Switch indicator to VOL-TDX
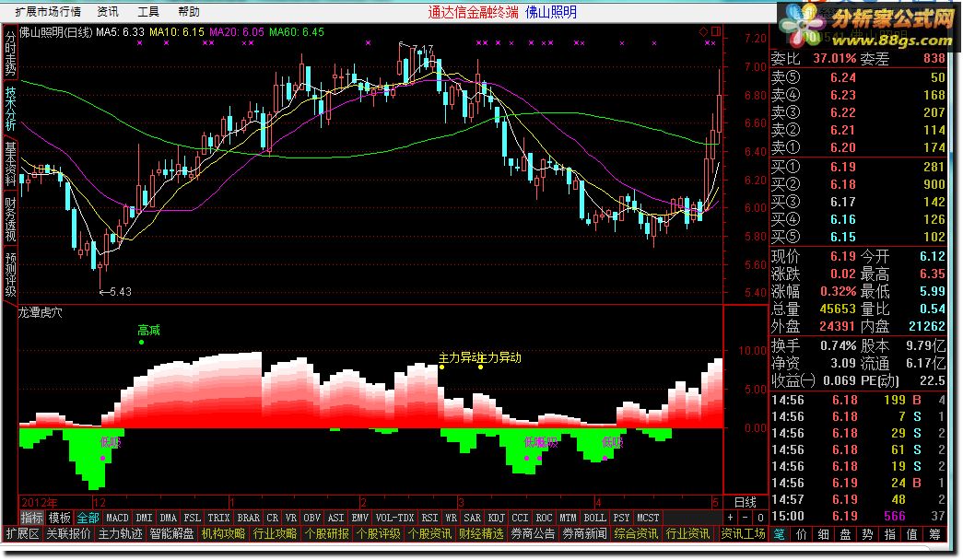The image size is (963, 560). coord(395,518)
